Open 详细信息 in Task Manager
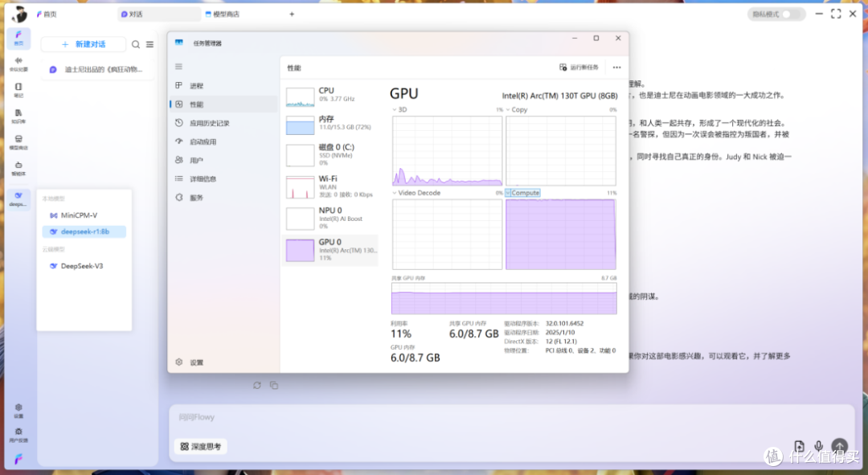Image resolution: width=868 pixels, height=475 pixels. coord(223,178)
